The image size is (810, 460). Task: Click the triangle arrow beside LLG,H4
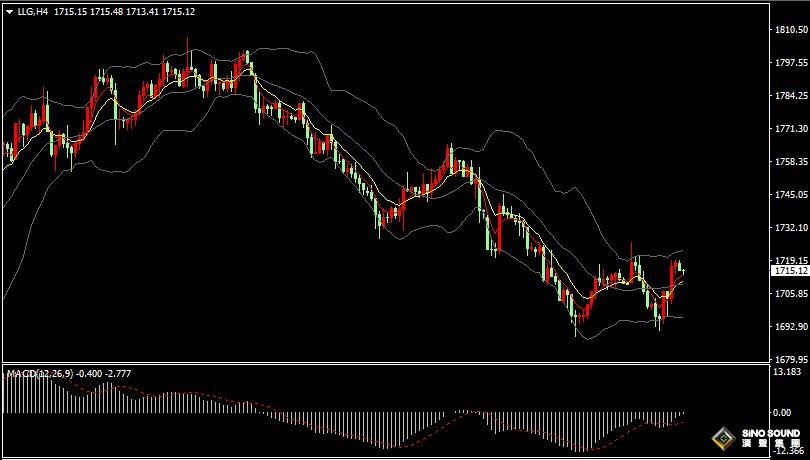pos(10,12)
